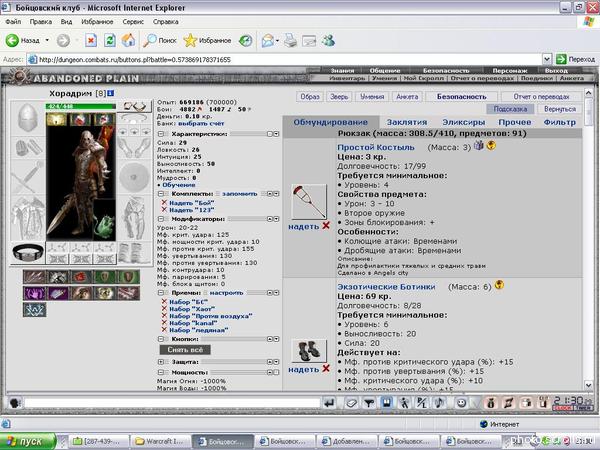600x450 pixels.
Task: Click the Simple Crutch item image
Action: (x=309, y=202)
